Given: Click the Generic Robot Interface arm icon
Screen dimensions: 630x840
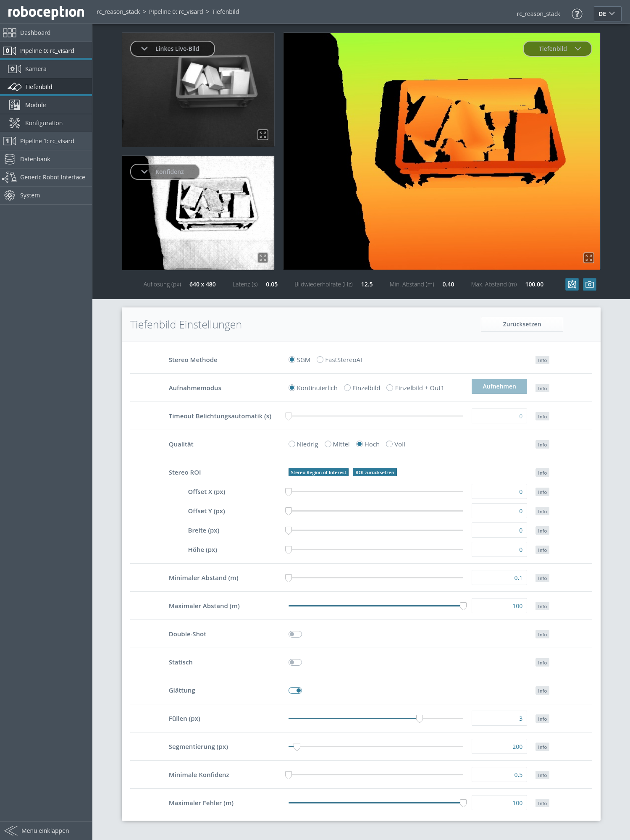Looking at the screenshot, I should point(10,177).
